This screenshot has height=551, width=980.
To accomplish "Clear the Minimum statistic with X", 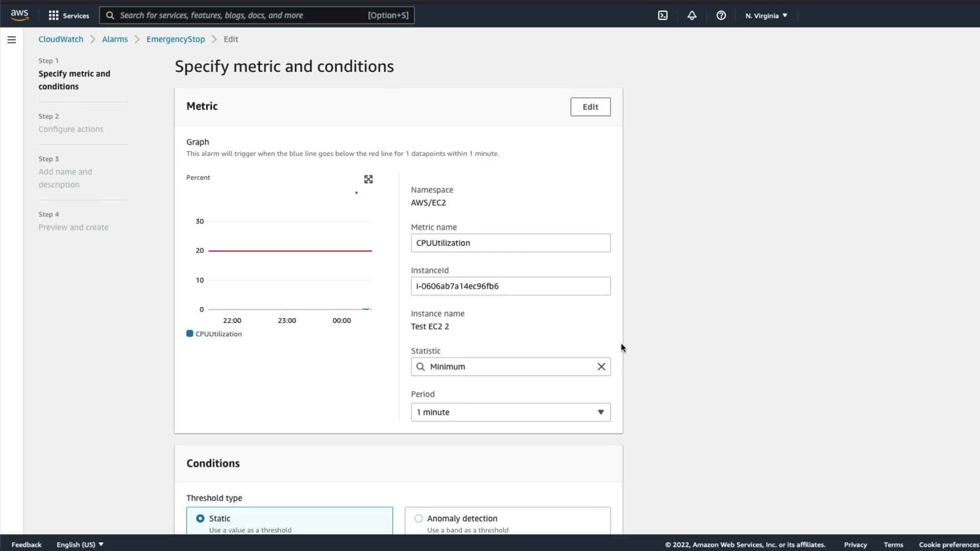I will coord(601,367).
